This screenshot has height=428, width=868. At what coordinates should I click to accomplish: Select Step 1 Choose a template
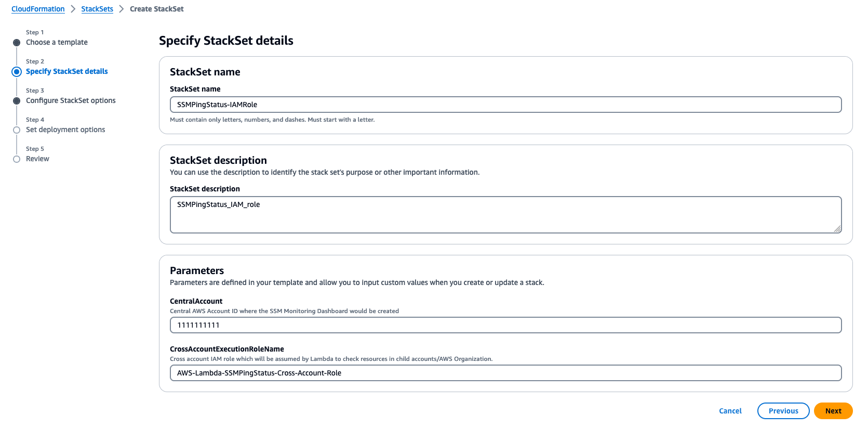pyautogui.click(x=57, y=42)
